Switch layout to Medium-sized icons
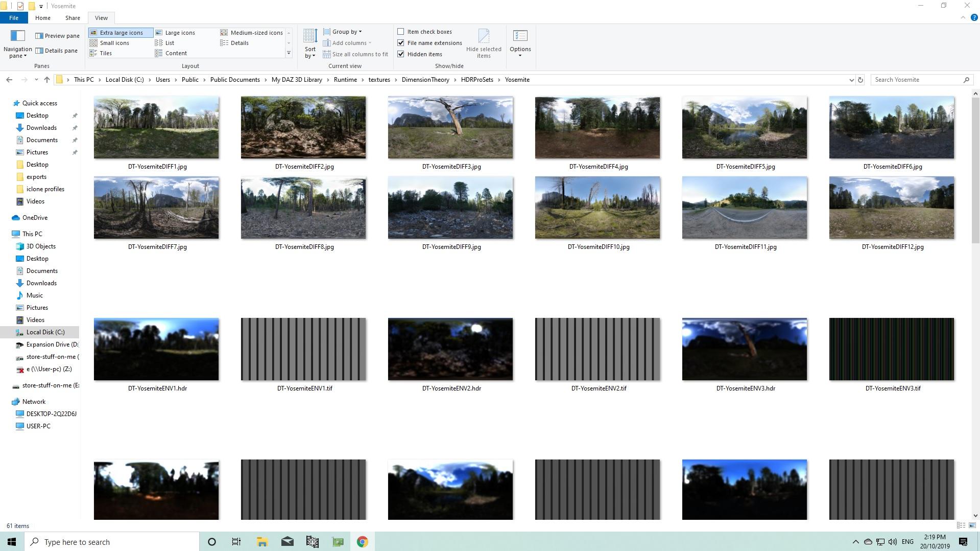Screen dimensions: 980x551 pyautogui.click(x=252, y=33)
